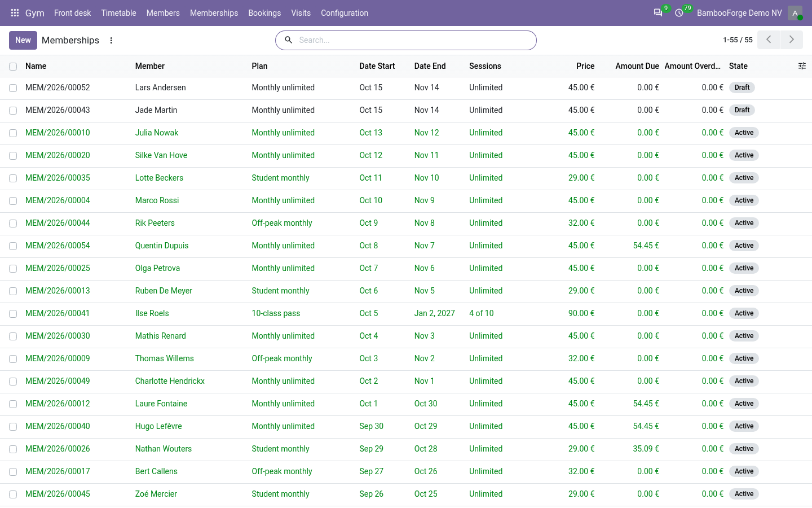The height and width of the screenshot is (508, 812).
Task: Click Hugo Lefèvre's member name
Action: point(158,426)
